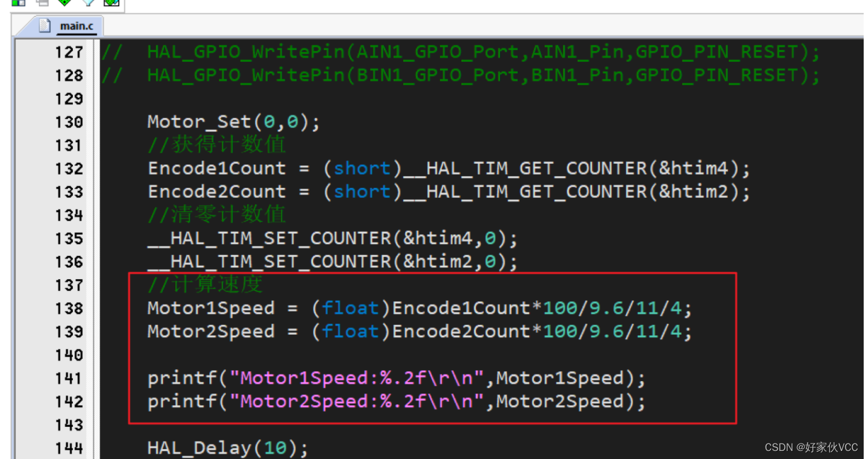Click the commented BIN1_Pin WritePin line

(461, 75)
